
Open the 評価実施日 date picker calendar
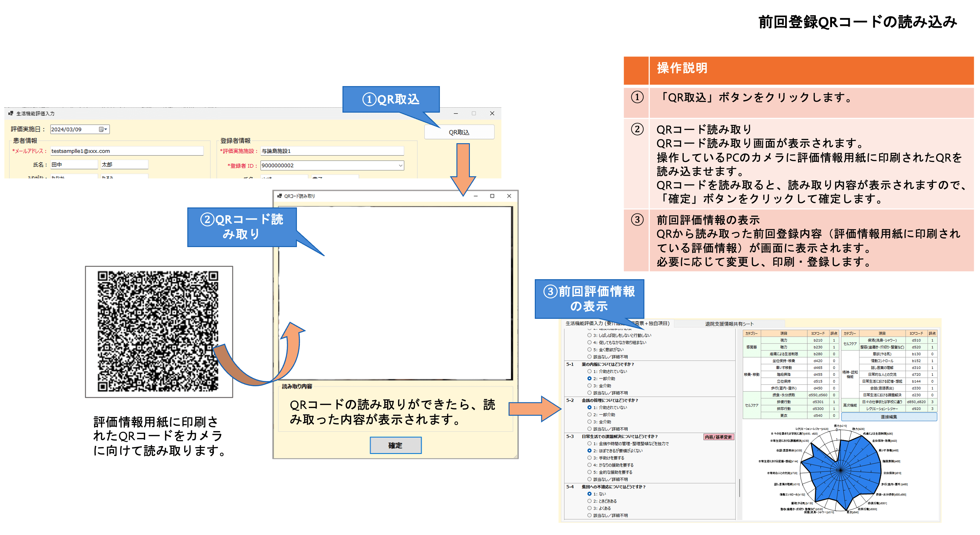[103, 129]
